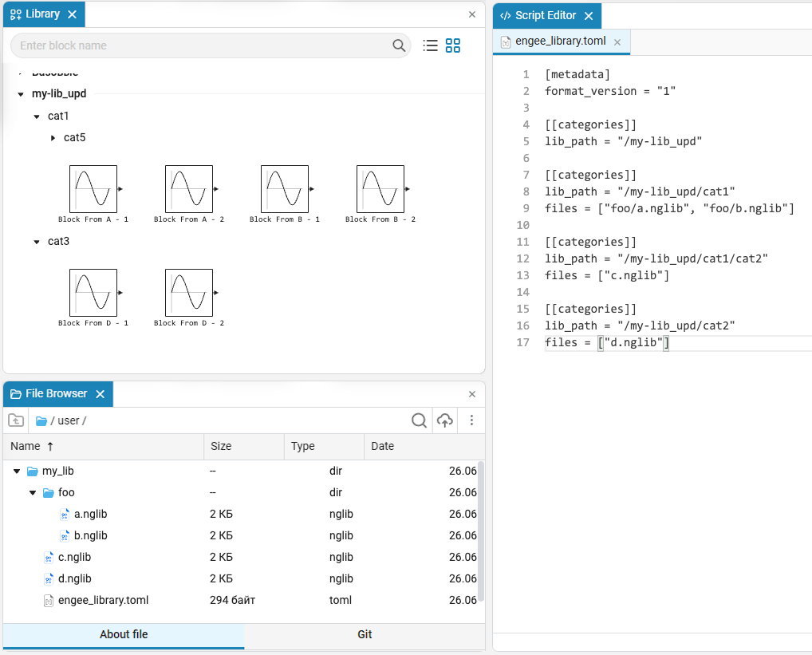Go up one folder level
Viewport: 812px width, 655px height.
[16, 420]
